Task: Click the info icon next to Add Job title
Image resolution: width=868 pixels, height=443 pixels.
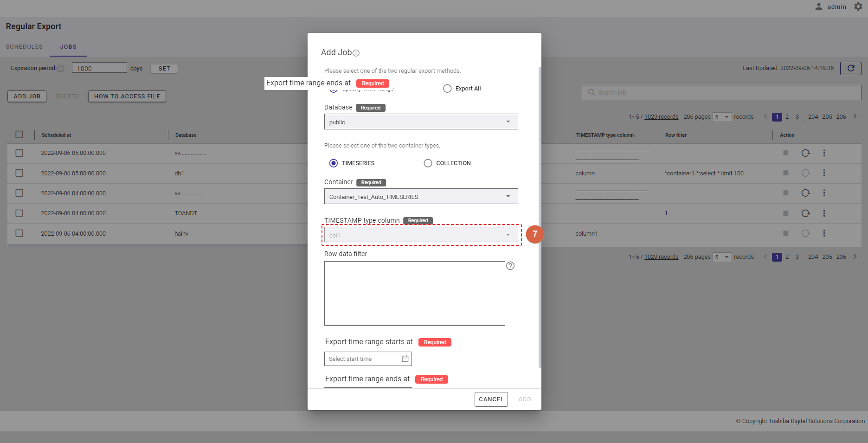Action: 356,53
